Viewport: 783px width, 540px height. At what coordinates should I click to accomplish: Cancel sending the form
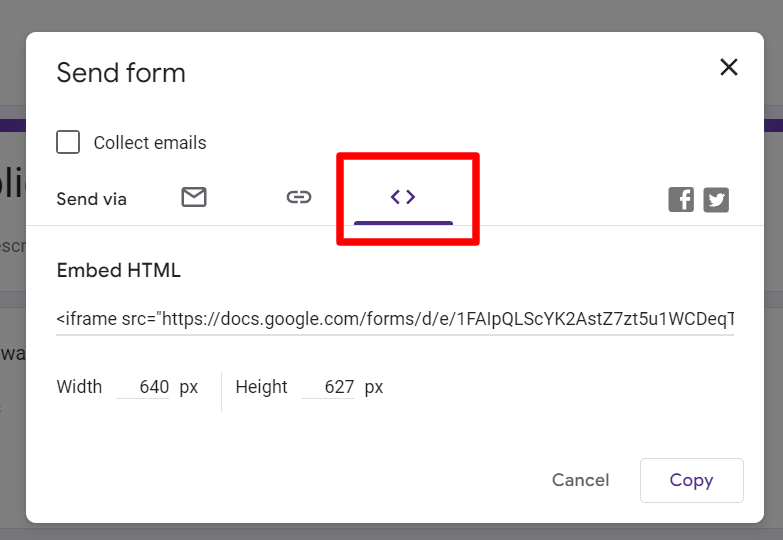coord(580,480)
